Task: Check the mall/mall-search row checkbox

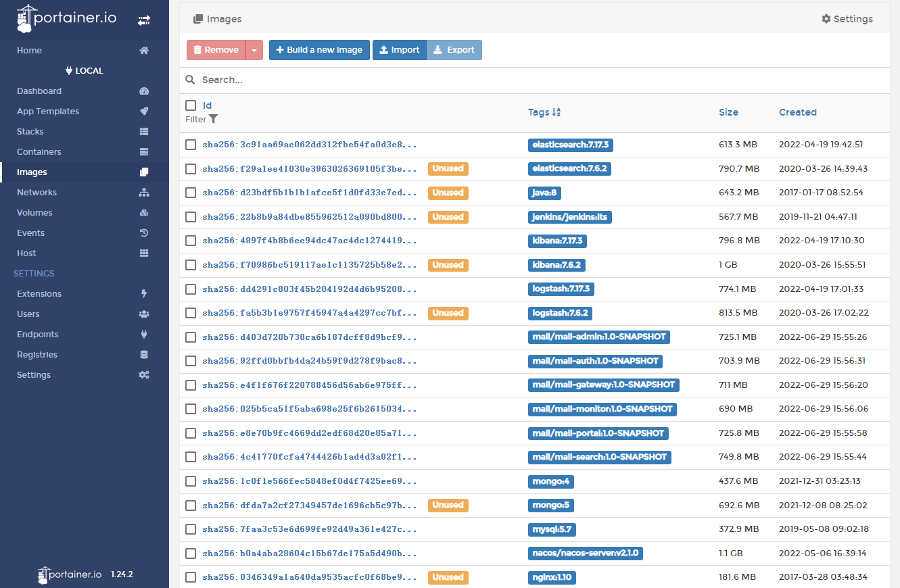Action: coord(191,457)
